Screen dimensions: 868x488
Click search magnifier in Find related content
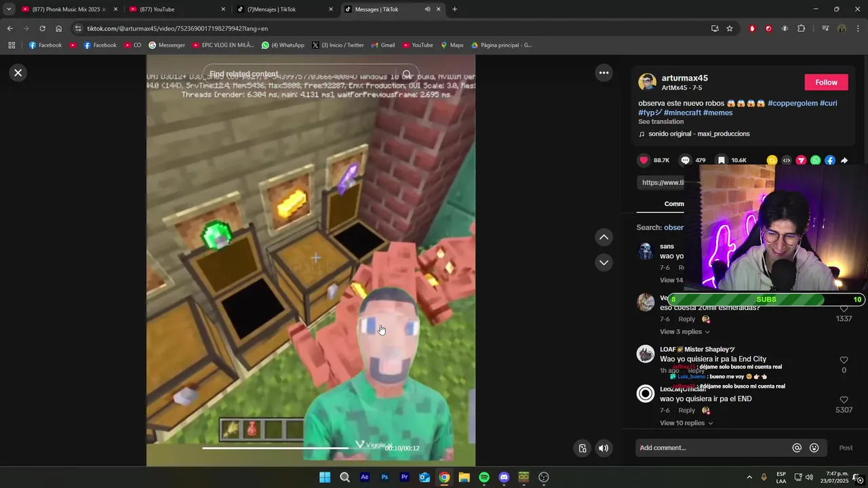(407, 75)
